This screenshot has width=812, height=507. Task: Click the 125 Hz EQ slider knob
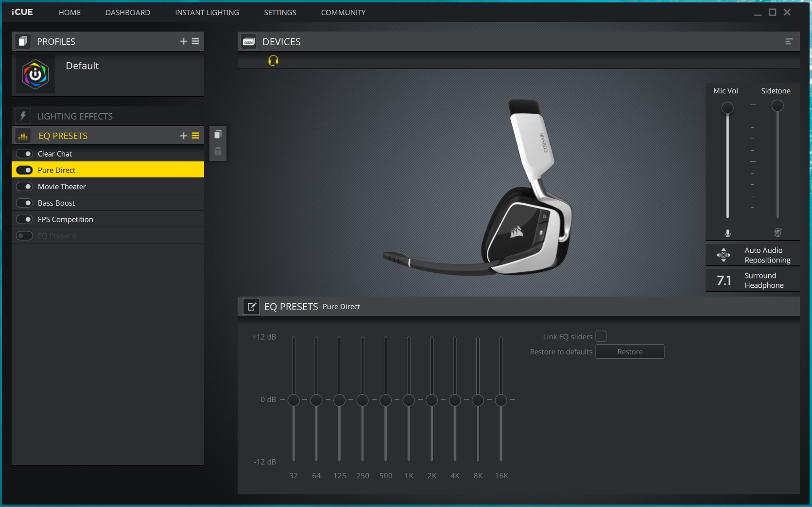click(339, 400)
